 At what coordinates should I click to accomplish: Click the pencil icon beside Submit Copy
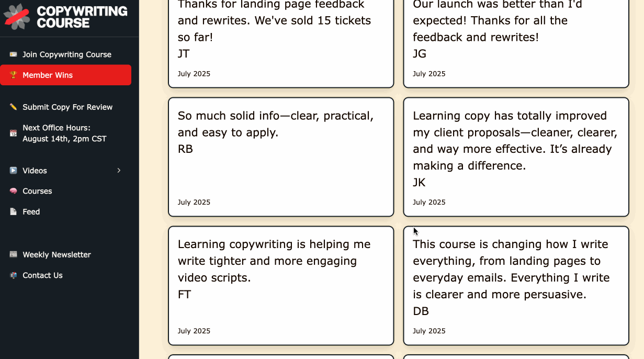click(x=13, y=107)
